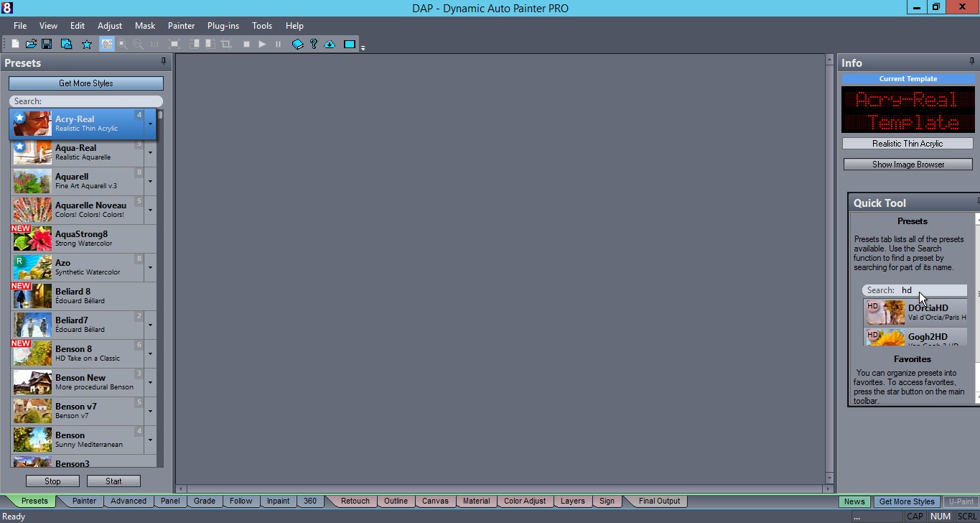Click the cloud download icon in the toolbar

point(330,44)
